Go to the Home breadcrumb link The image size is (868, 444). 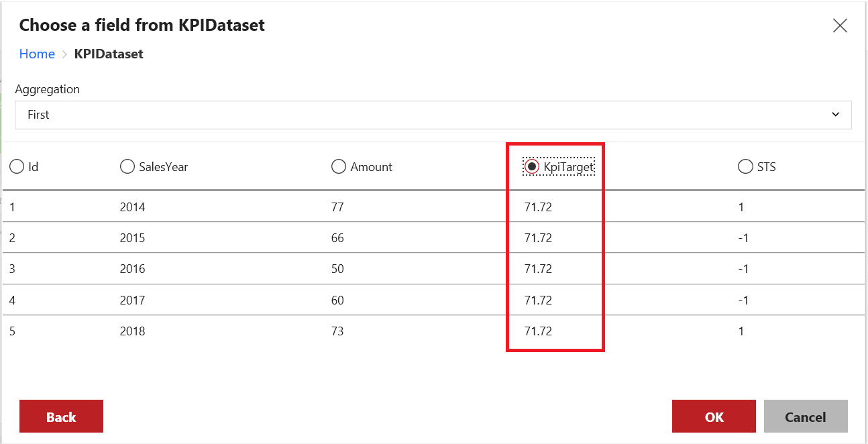[x=37, y=54]
